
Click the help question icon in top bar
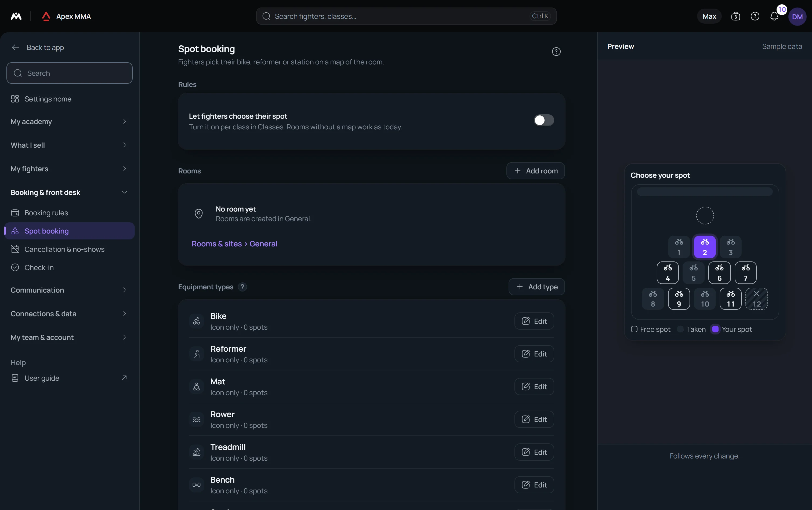[755, 16]
